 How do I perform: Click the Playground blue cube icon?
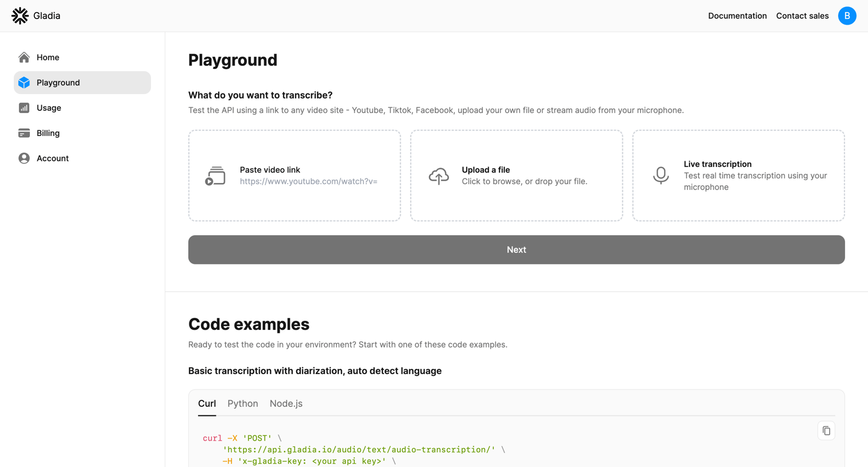(24, 83)
